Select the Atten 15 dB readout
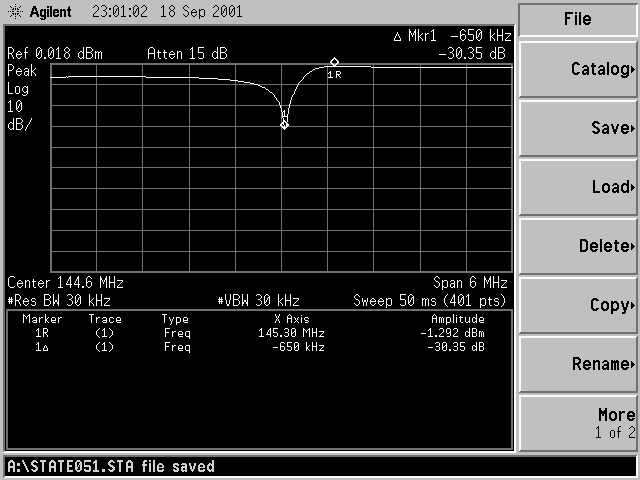 pyautogui.click(x=186, y=53)
